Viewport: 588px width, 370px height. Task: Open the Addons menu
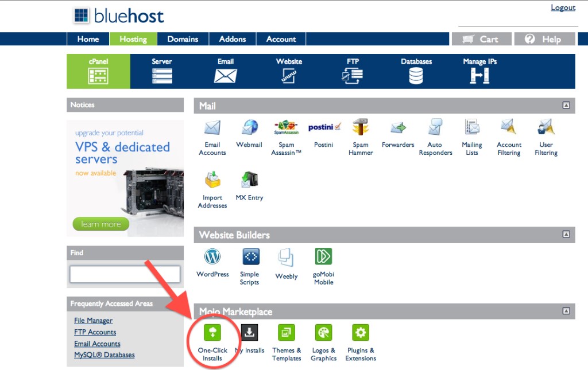click(233, 39)
